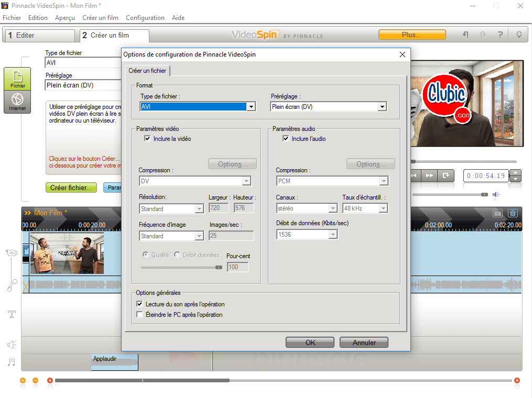Viewport: 532px width, 398px height.
Task: Switch to the 2 Créer un film tab
Action: tap(114, 35)
